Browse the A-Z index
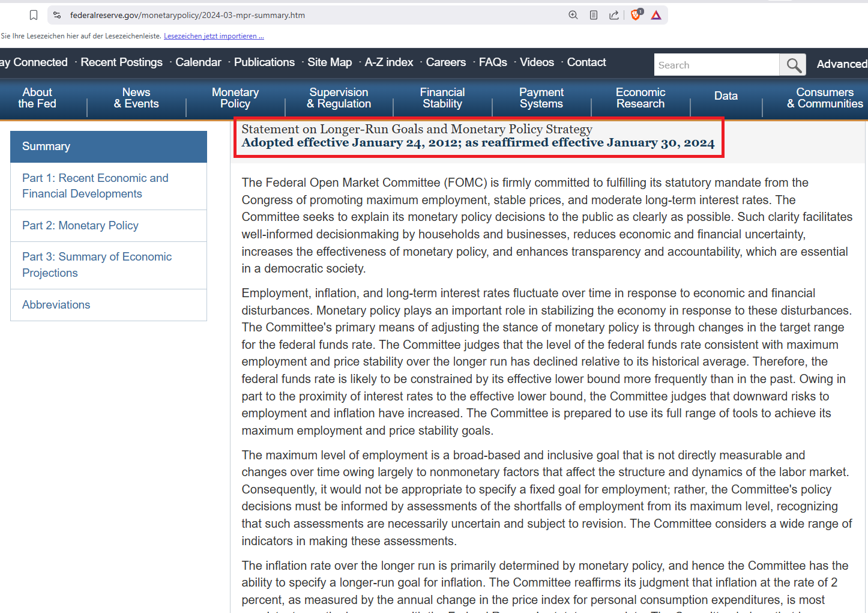Screen dimensions: 868x613 (x=389, y=62)
